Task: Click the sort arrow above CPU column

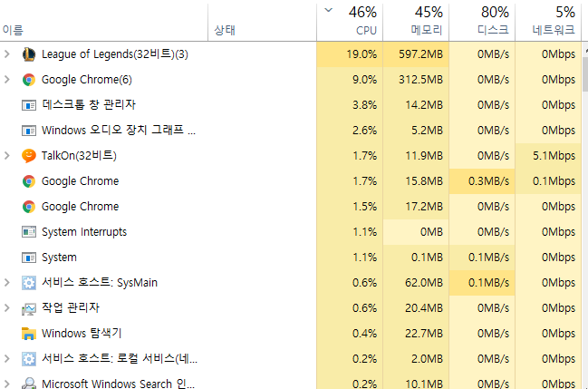Action: pos(329,10)
